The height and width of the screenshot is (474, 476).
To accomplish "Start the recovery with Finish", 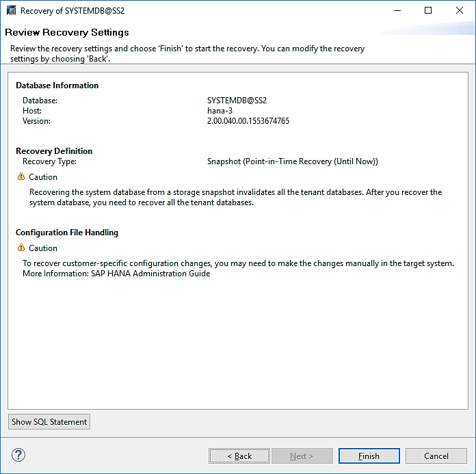I will point(369,456).
